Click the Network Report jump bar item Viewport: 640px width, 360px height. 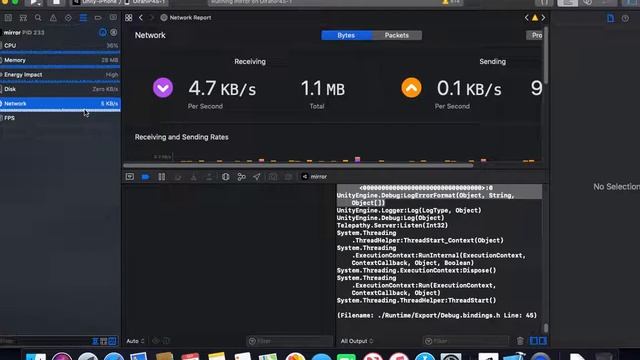pos(186,18)
